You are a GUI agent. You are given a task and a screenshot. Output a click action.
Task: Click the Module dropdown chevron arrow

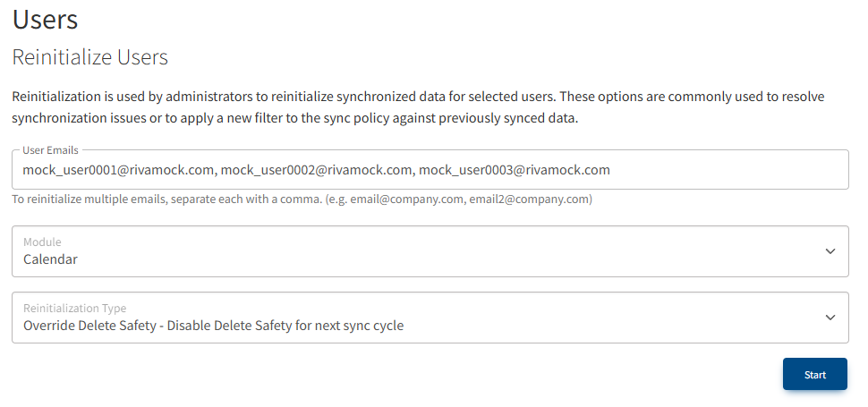830,251
